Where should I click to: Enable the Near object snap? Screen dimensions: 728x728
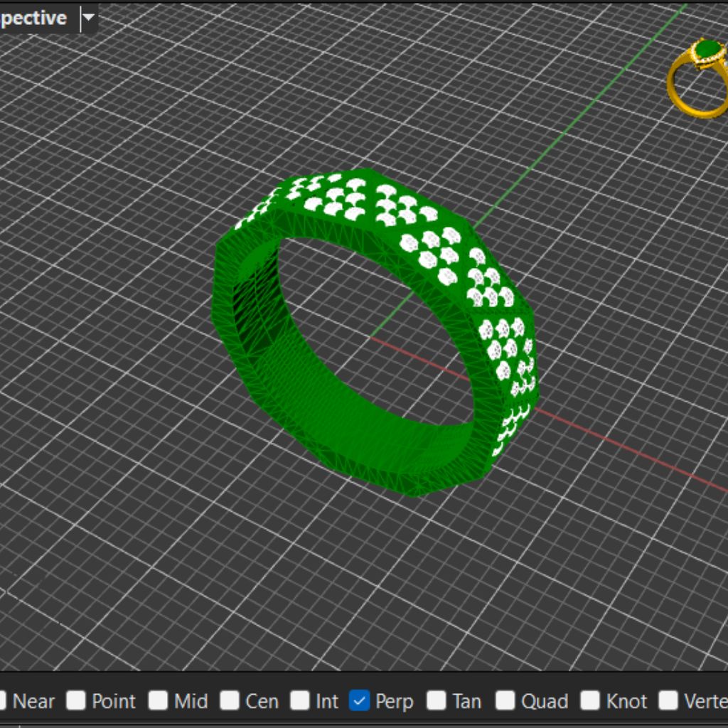(2, 701)
